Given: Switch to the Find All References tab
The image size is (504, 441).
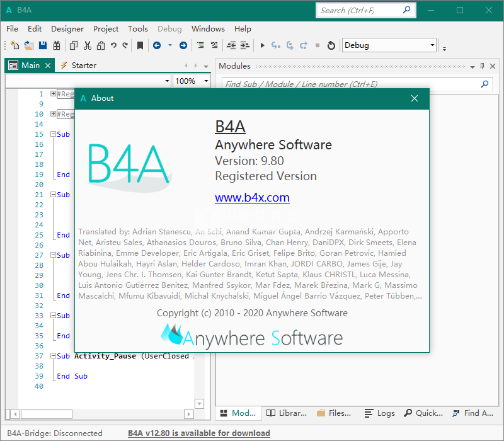Looking at the screenshot, I should (472, 413).
